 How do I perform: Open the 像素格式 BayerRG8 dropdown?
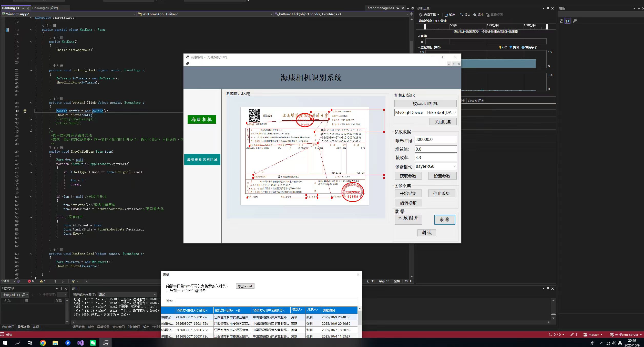point(454,166)
